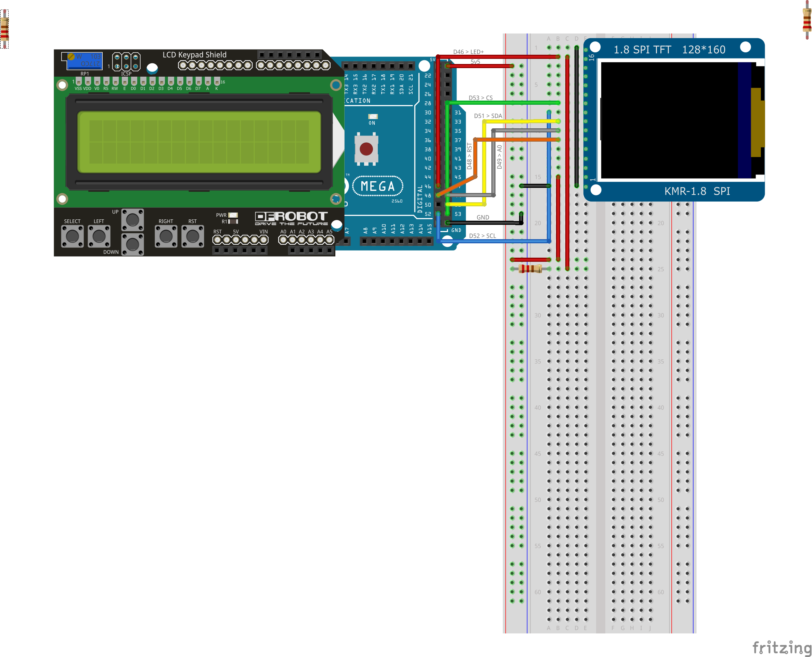Select the resistor on the breadboard
This screenshot has width=812, height=657.
pyautogui.click(x=530, y=269)
